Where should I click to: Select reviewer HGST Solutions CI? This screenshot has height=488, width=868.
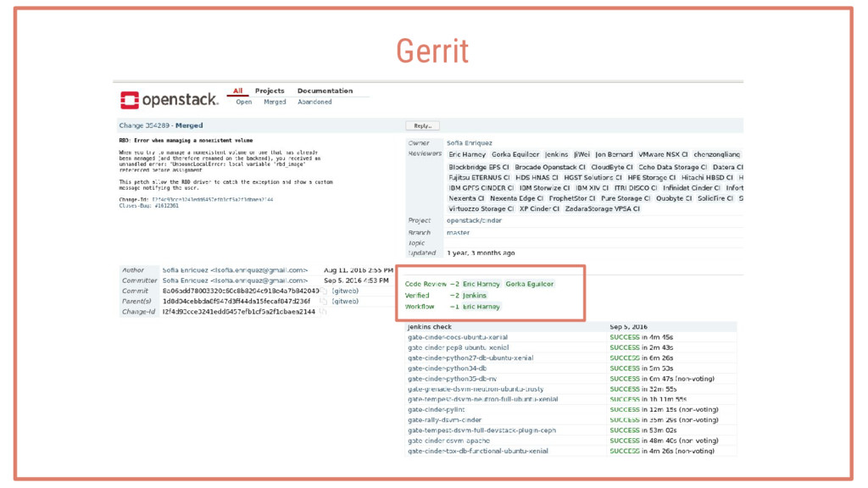[593, 178]
